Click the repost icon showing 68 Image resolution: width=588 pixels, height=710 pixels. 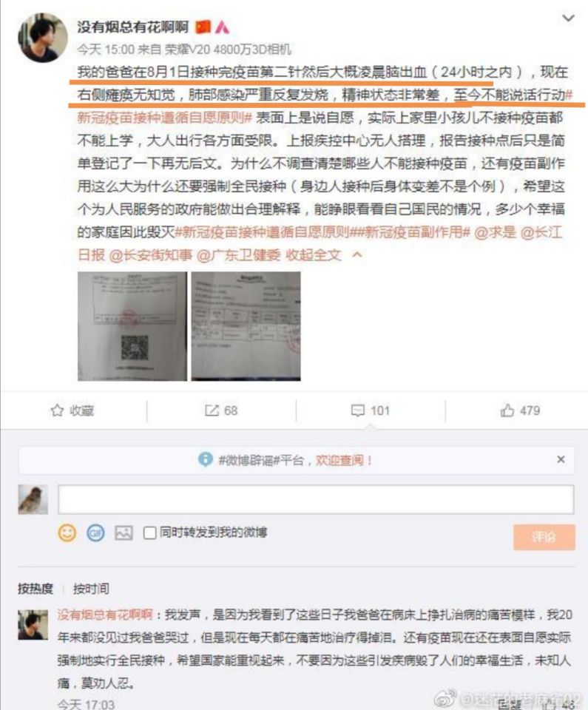coord(211,410)
